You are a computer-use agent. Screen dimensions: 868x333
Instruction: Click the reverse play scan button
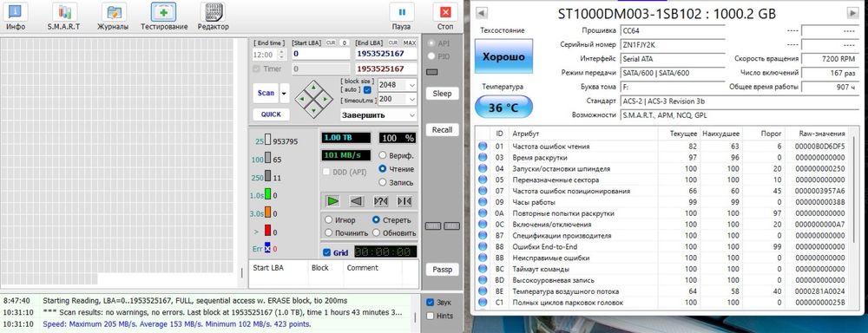click(x=357, y=201)
